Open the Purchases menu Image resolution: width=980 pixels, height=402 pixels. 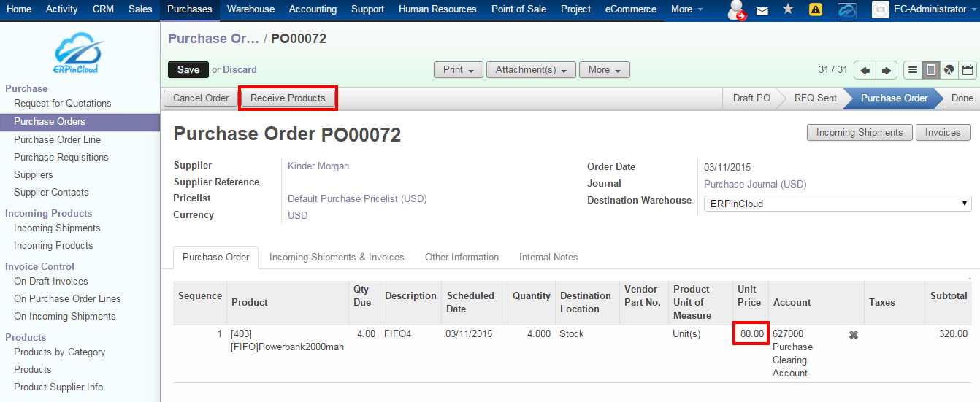click(189, 9)
